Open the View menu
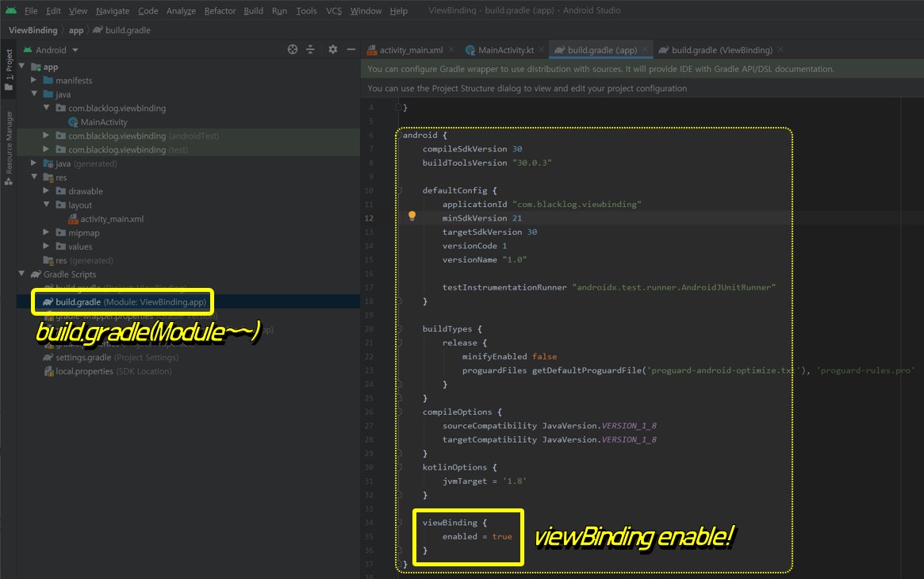This screenshot has width=924, height=579. 78,10
